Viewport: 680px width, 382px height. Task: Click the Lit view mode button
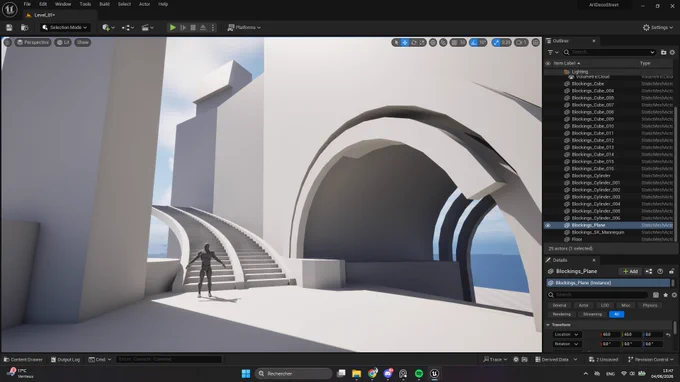(x=63, y=42)
